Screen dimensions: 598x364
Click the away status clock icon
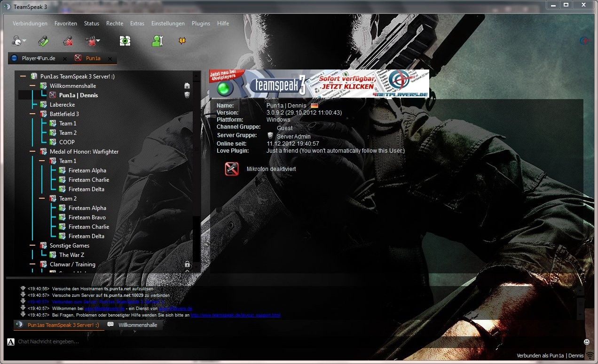[16, 41]
